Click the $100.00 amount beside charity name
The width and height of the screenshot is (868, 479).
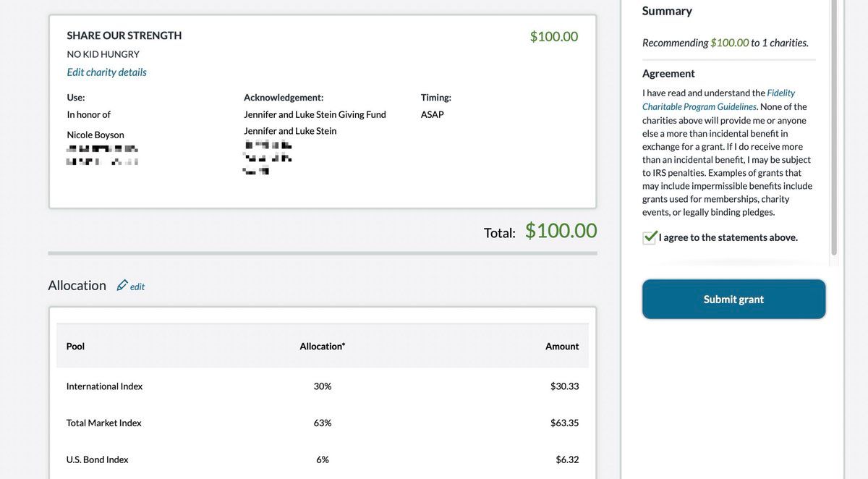point(553,36)
